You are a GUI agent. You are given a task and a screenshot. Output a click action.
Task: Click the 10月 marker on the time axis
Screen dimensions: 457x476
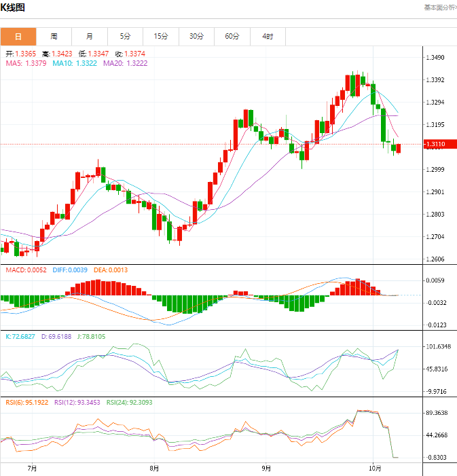click(x=375, y=468)
